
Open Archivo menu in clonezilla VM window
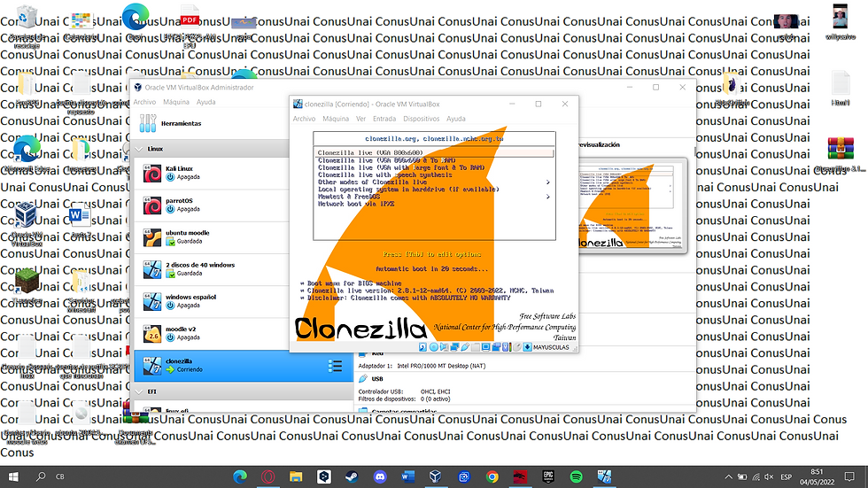(304, 119)
